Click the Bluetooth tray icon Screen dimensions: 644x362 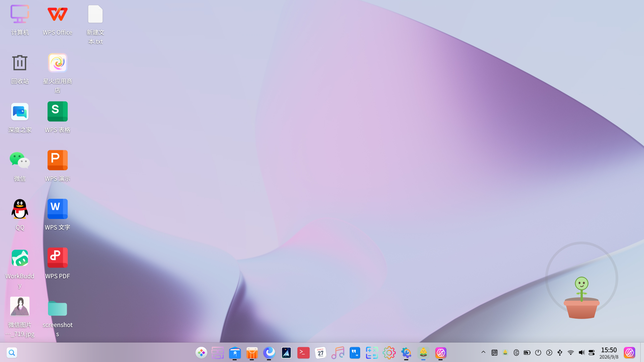pyautogui.click(x=516, y=353)
